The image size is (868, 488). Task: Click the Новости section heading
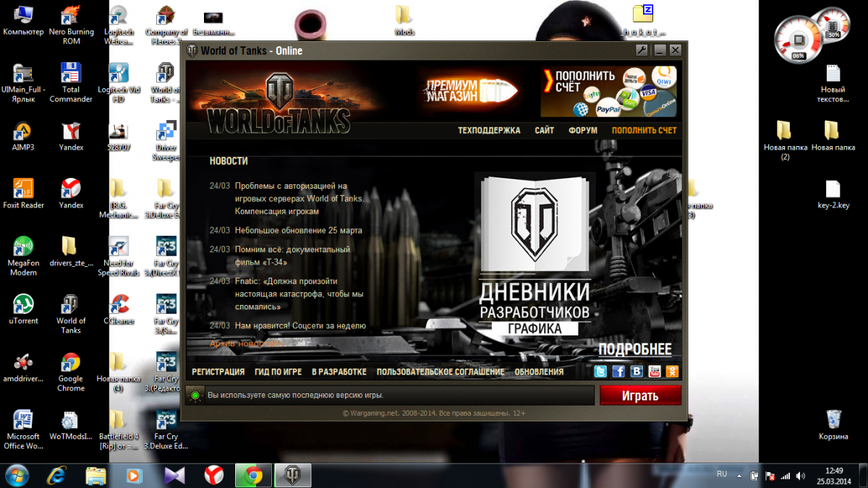(229, 161)
